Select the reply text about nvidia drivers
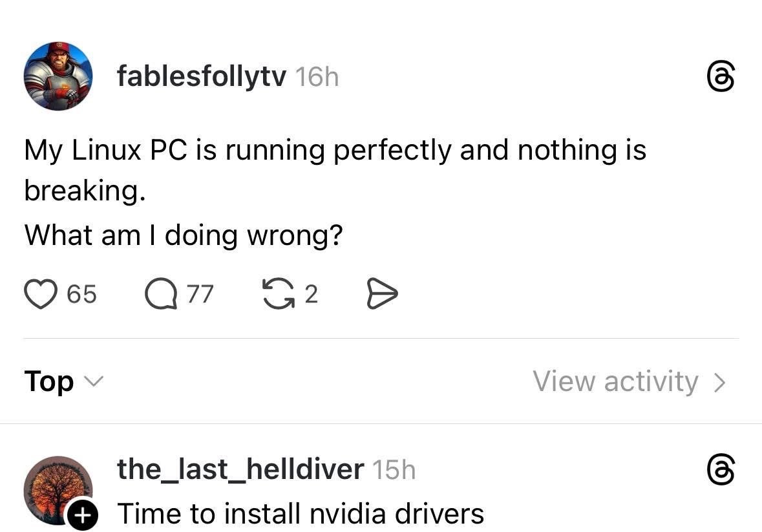 pyautogui.click(x=301, y=514)
